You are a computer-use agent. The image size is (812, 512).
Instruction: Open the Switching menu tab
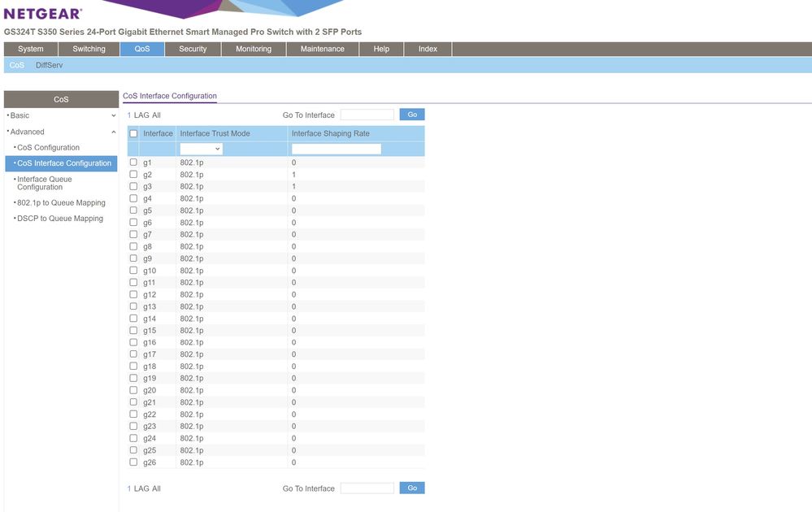(89, 49)
